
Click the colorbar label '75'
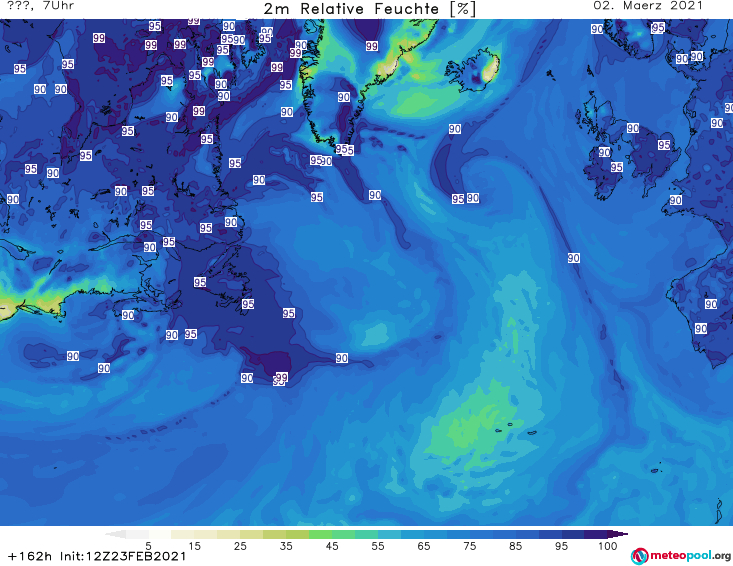click(469, 546)
